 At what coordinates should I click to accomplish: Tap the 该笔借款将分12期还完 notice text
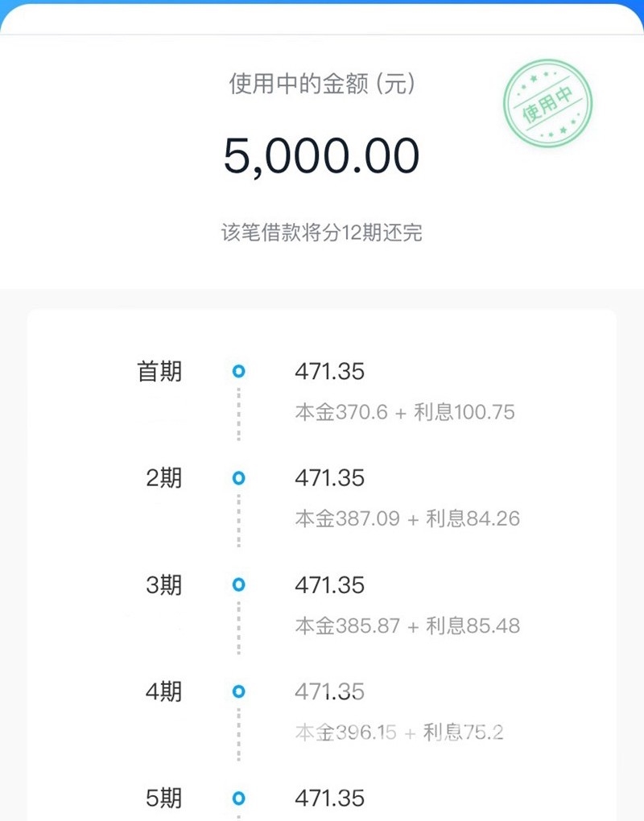click(321, 233)
